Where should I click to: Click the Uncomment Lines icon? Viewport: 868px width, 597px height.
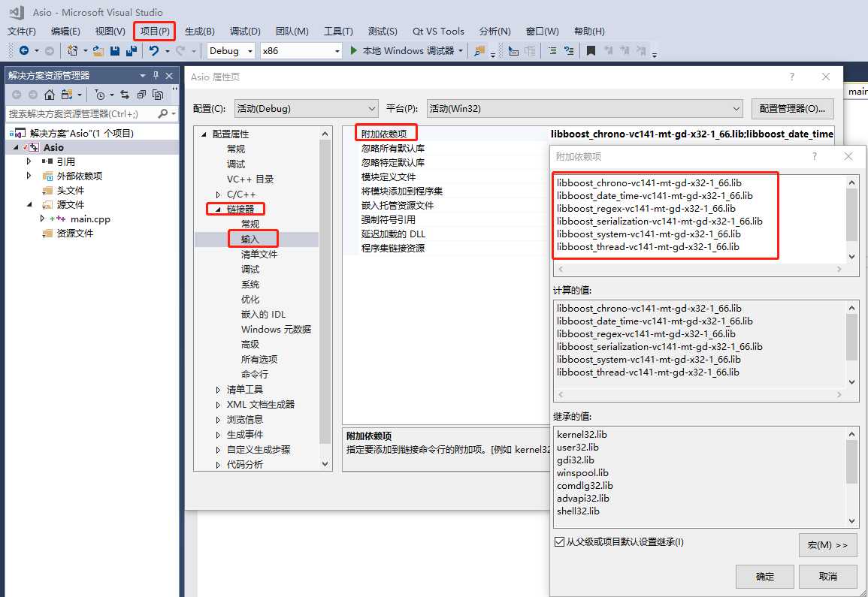[568, 51]
